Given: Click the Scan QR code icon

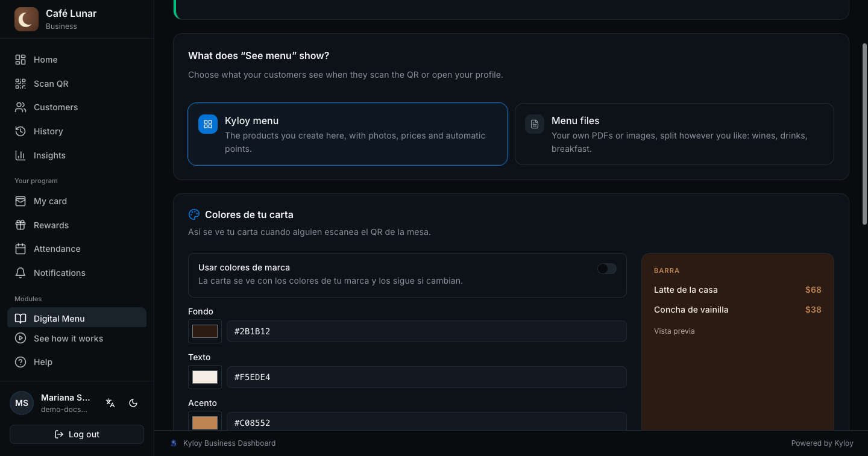Looking at the screenshot, I should [x=20, y=84].
